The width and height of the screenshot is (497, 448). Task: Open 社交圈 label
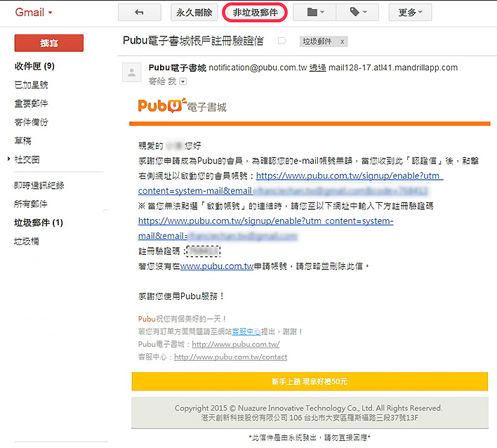click(x=27, y=159)
